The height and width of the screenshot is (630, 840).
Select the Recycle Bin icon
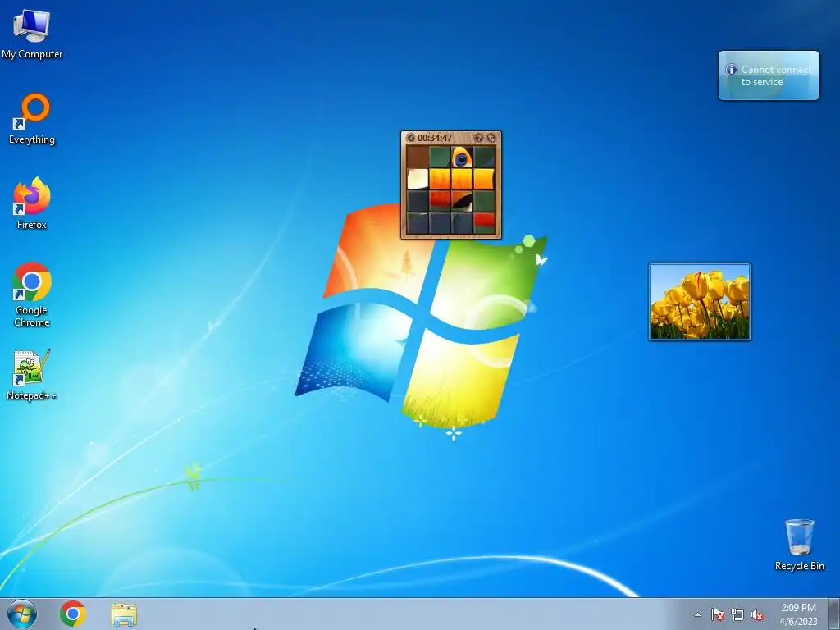(799, 545)
